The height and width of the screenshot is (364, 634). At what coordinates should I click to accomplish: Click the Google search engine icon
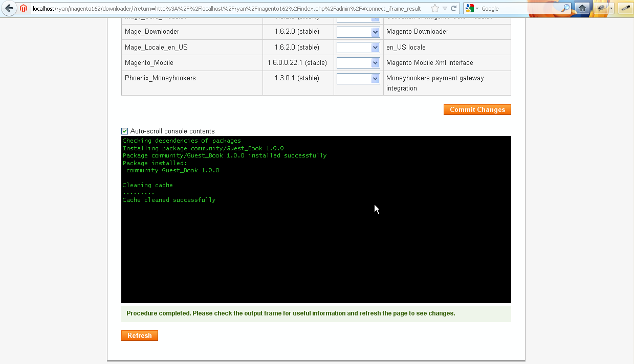(x=469, y=8)
